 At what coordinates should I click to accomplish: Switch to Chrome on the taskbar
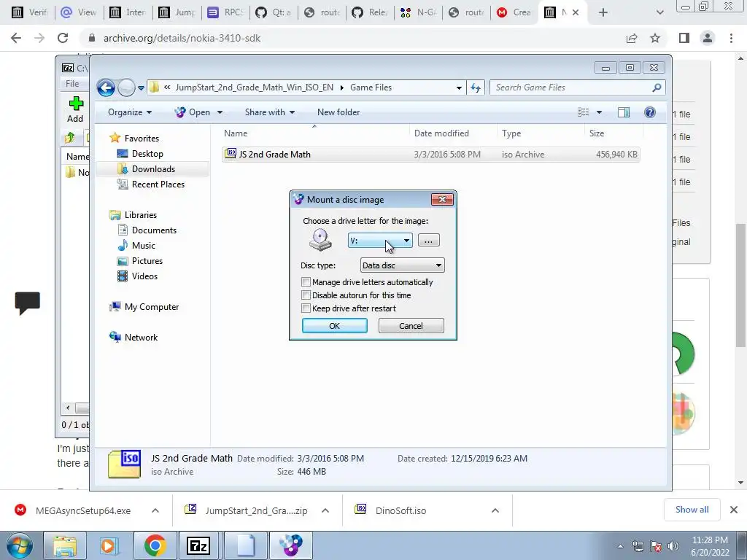pos(155,545)
